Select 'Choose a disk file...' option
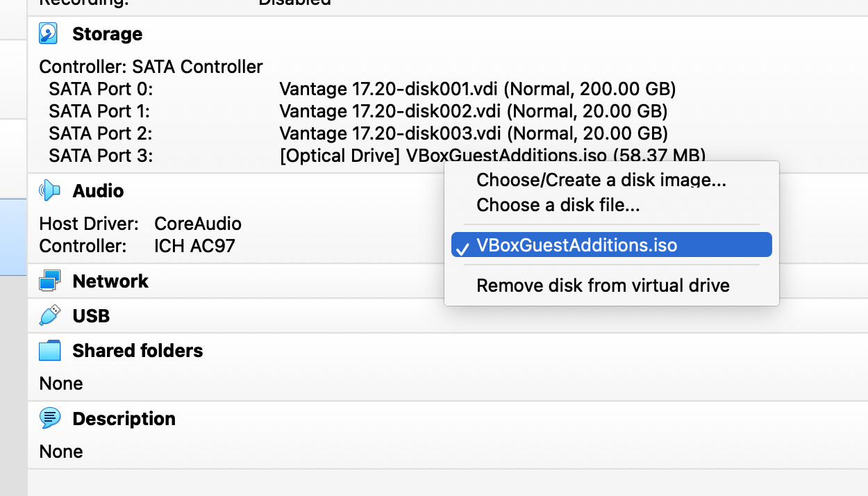 [x=558, y=205]
